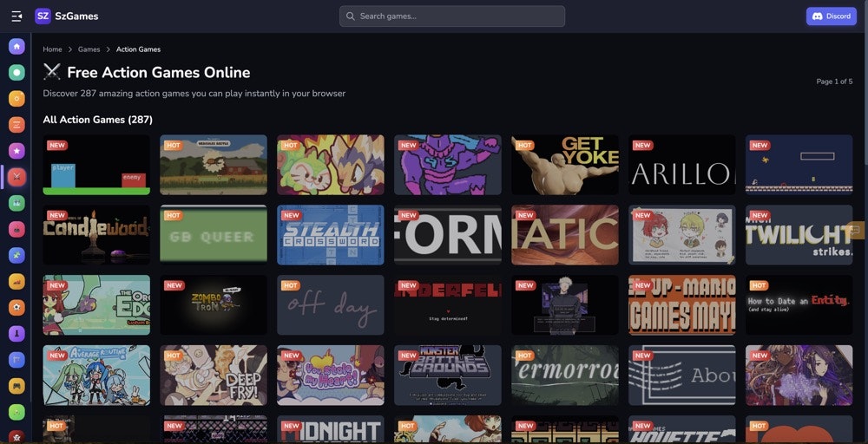Open the dark blue platformer game card

click(x=799, y=165)
